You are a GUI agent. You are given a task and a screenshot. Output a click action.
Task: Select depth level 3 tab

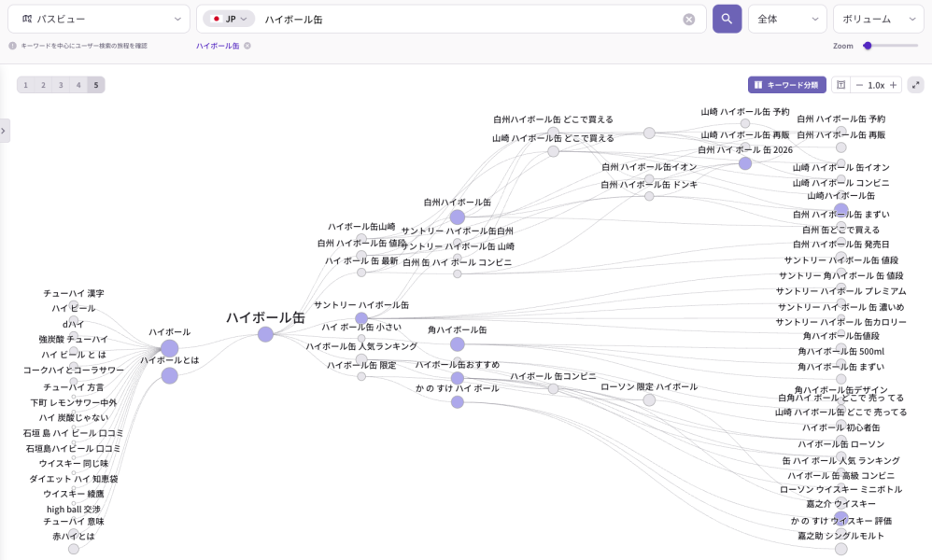click(x=61, y=85)
